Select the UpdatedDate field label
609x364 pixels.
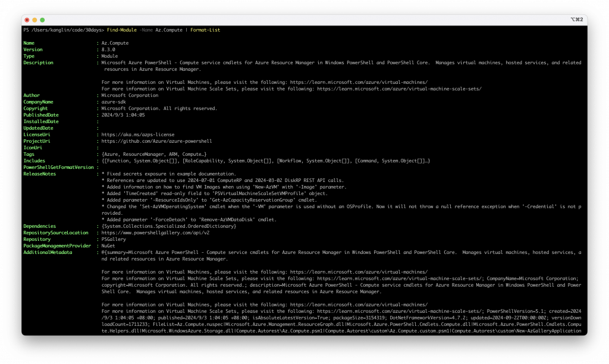(x=38, y=128)
